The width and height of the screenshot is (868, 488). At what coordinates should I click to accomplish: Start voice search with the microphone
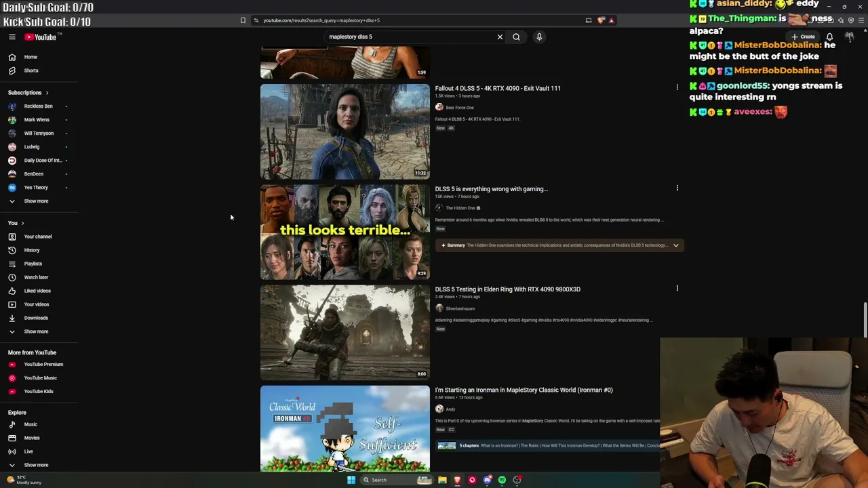coord(539,37)
